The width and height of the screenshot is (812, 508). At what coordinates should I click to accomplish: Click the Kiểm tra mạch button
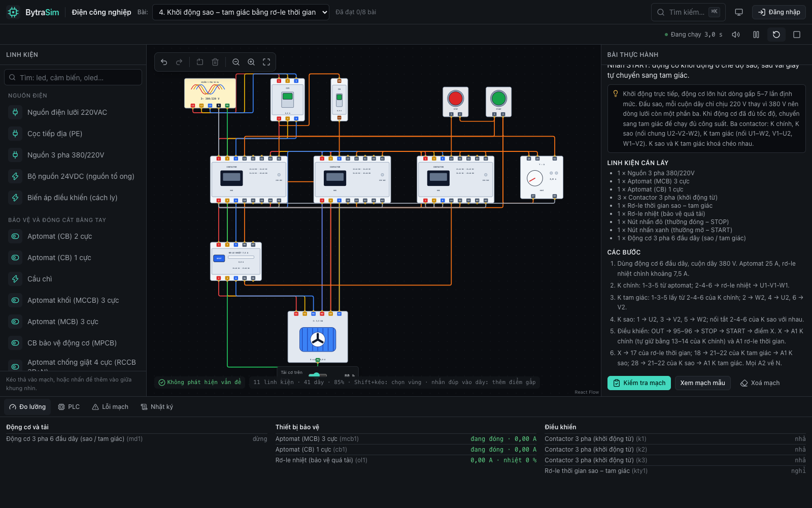pyautogui.click(x=639, y=383)
